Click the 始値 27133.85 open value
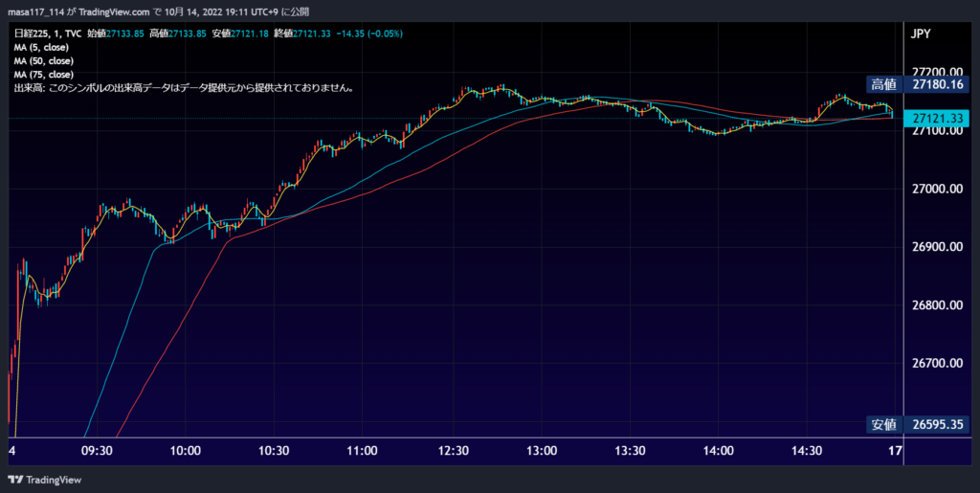The width and height of the screenshot is (980, 493). pyautogui.click(x=116, y=34)
